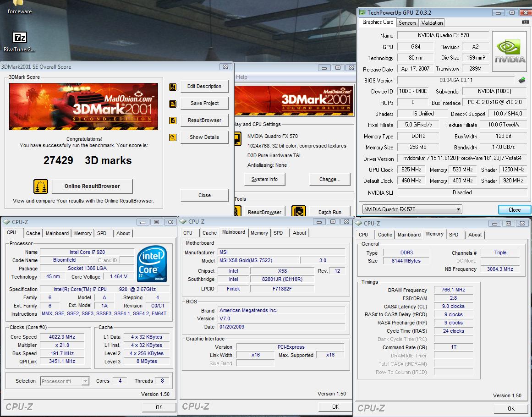Screen dimensions: 532x417
Task: Click the System Info button
Action: 265,179
